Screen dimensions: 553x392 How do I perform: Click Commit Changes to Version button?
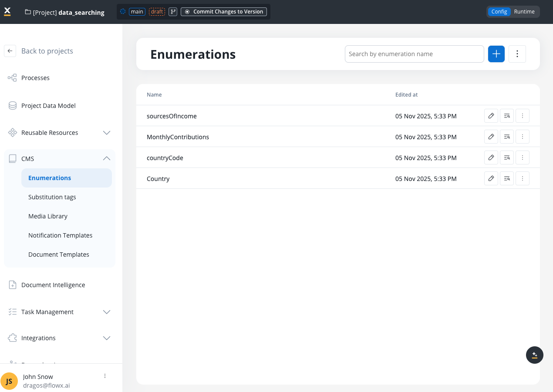coord(224,12)
